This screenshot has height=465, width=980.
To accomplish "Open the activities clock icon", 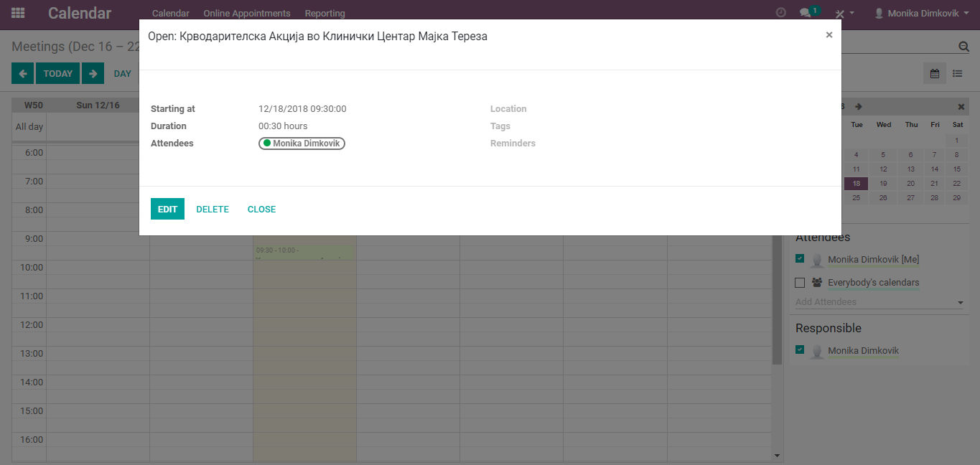I will pyautogui.click(x=781, y=13).
